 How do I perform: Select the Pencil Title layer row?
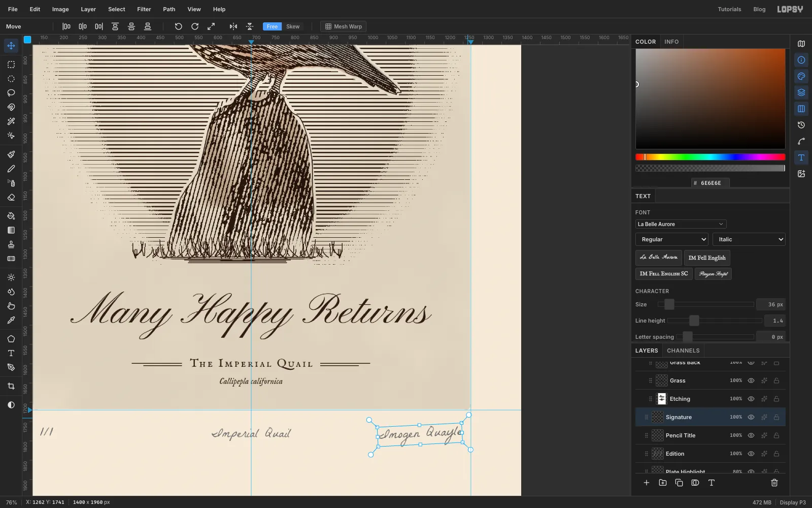coord(710,435)
